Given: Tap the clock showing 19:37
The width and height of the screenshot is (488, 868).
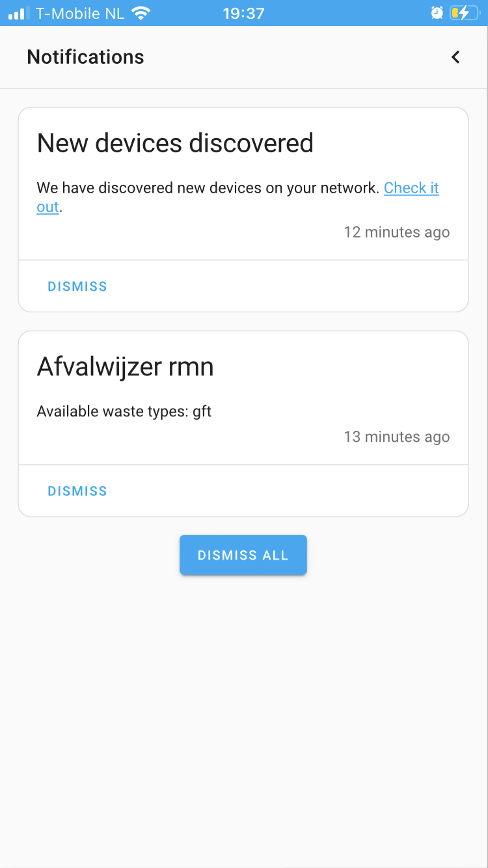Looking at the screenshot, I should 244,12.
